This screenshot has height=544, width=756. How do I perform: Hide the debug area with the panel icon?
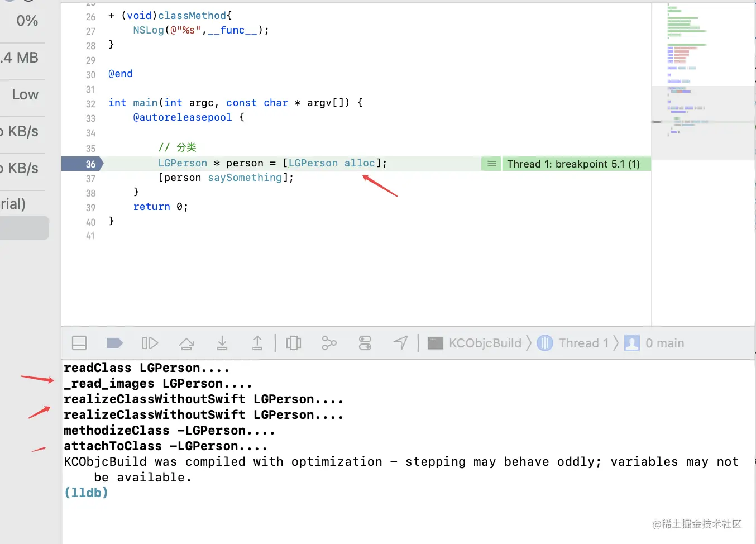79,343
